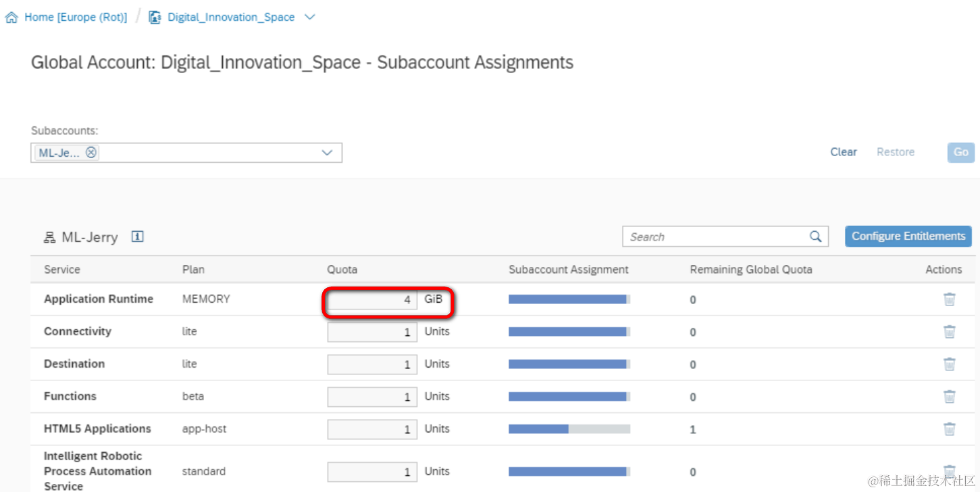Delete the Application Runtime entitlement

950,299
